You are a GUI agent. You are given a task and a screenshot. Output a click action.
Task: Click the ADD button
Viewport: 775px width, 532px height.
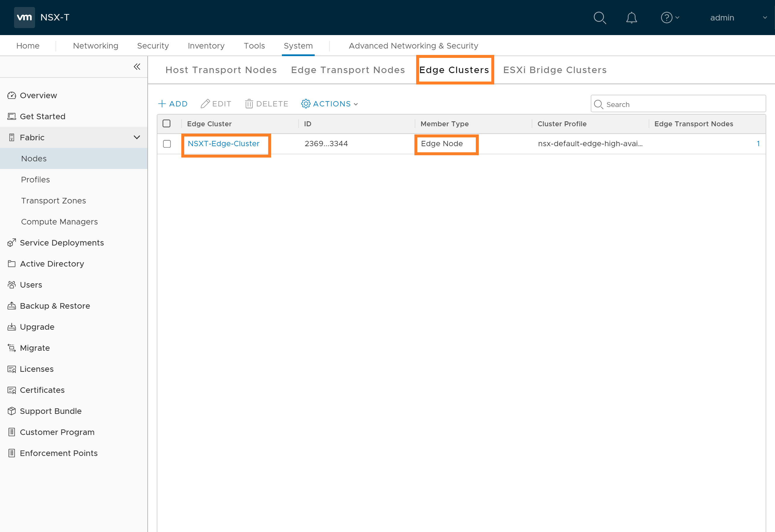pyautogui.click(x=173, y=104)
